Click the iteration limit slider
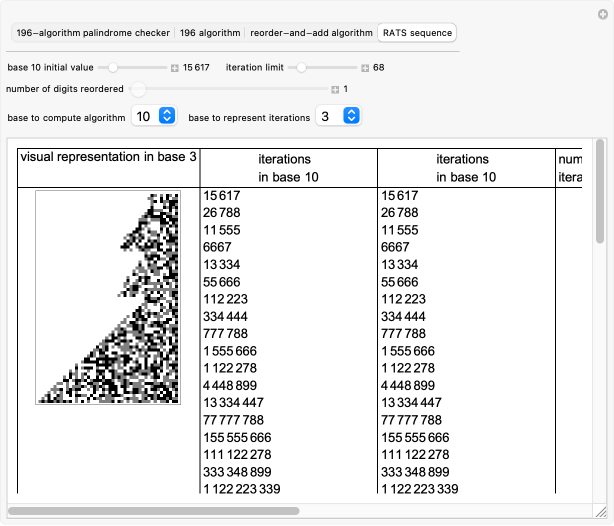614x526 pixels. pos(322,68)
